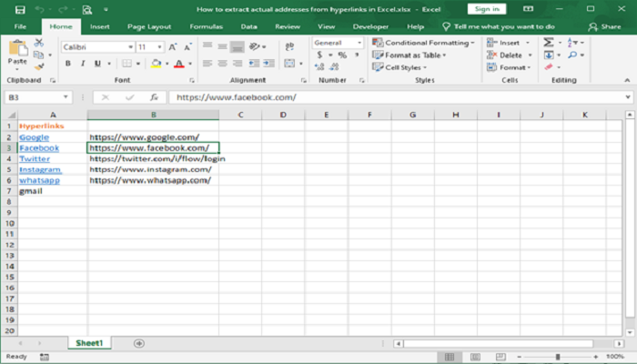Center text horizontally
Image resolution: width=637 pixels, height=364 pixels.
coord(222,64)
